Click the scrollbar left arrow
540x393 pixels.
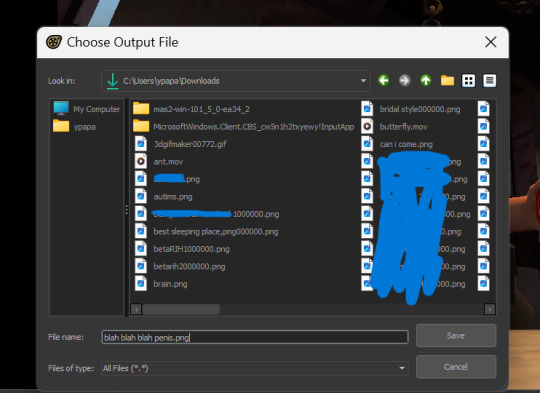[136, 309]
